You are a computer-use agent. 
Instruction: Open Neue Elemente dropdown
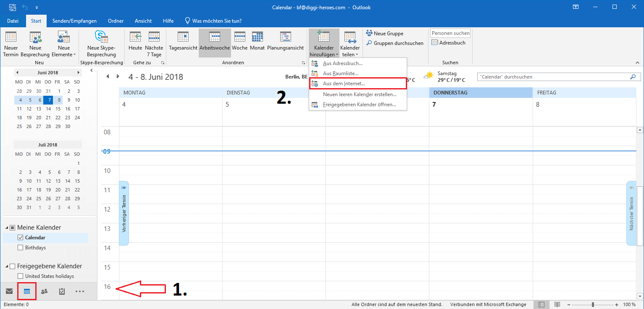(x=63, y=44)
